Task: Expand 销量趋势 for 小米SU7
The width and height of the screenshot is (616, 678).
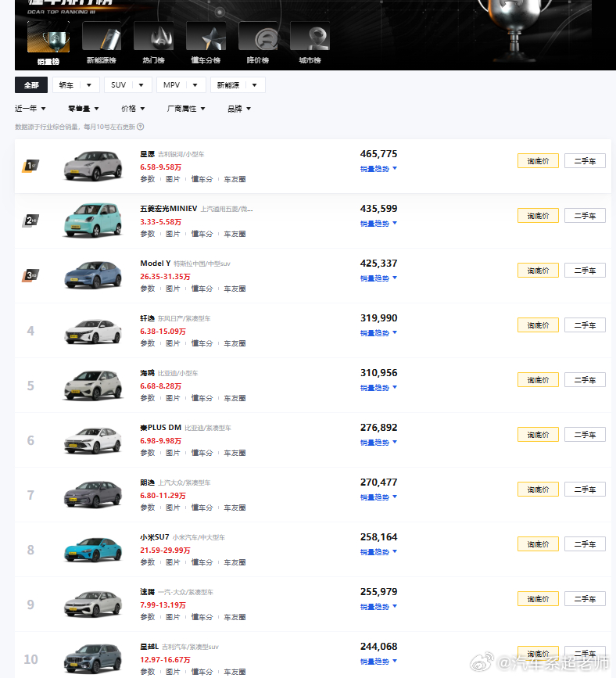Action: [378, 552]
